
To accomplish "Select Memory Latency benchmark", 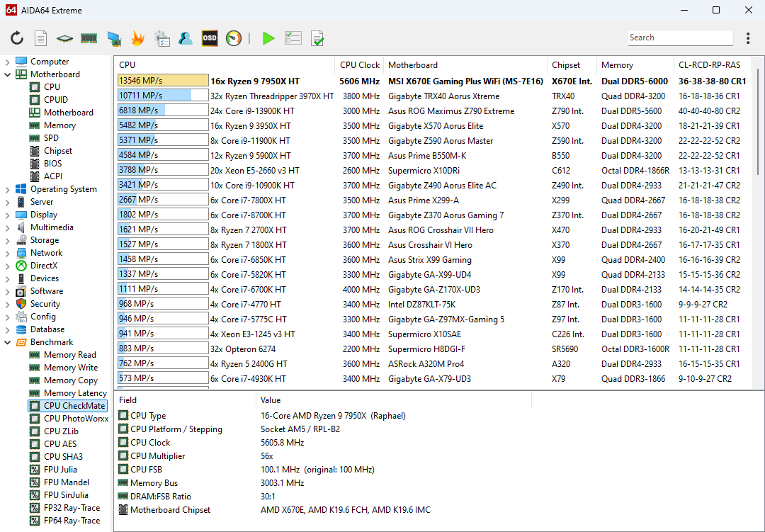I will pos(75,393).
